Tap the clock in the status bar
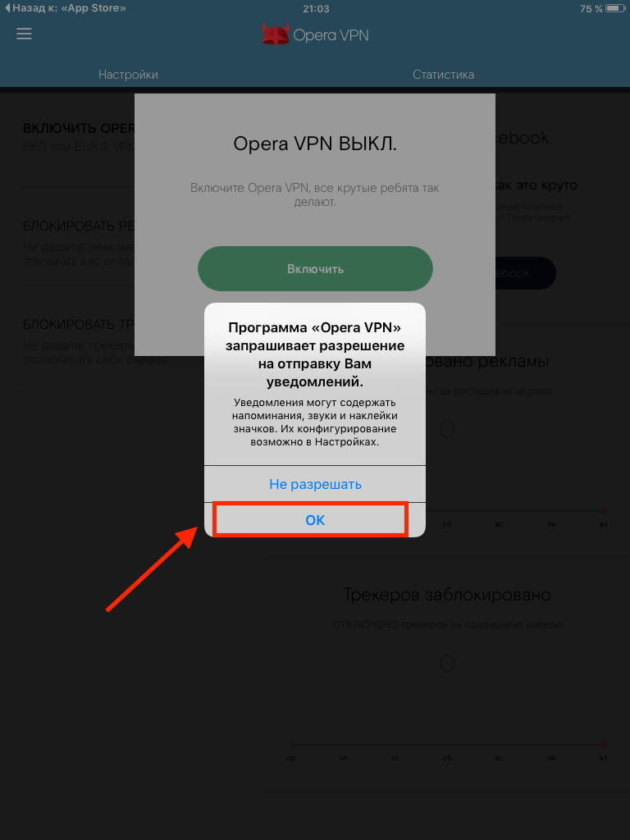Viewport: 630px width, 840px height. click(316, 8)
